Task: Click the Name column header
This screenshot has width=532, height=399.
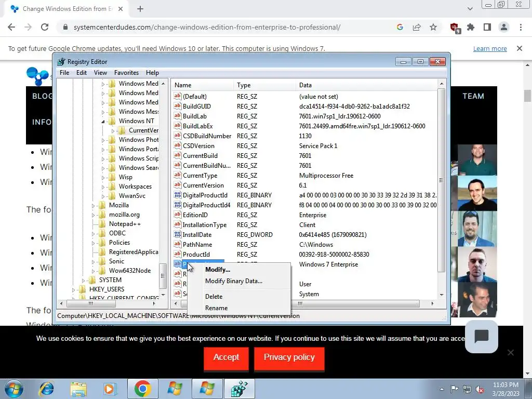Action: point(203,85)
